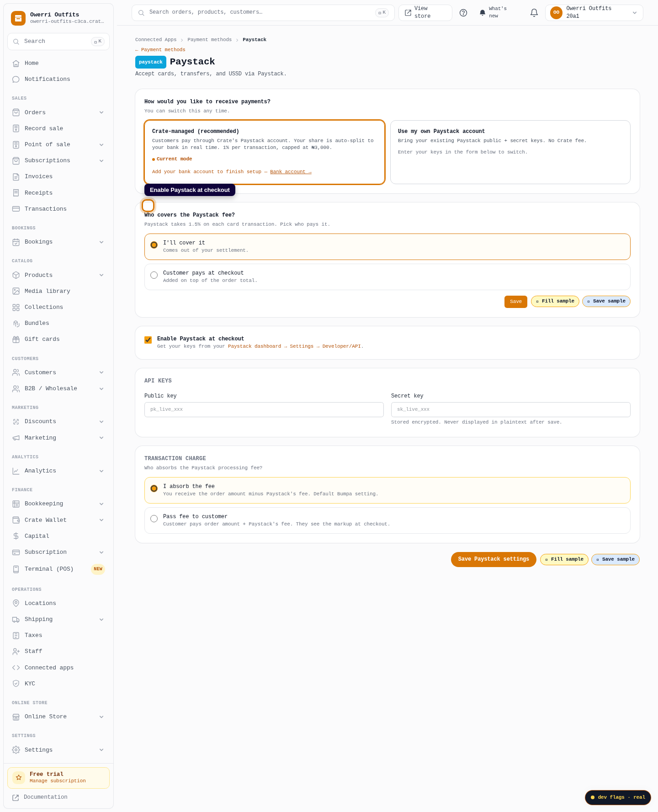Viewport: 658px width, 812px height.
Task: Open Bookkeeping in the sidebar
Action: [58, 504]
